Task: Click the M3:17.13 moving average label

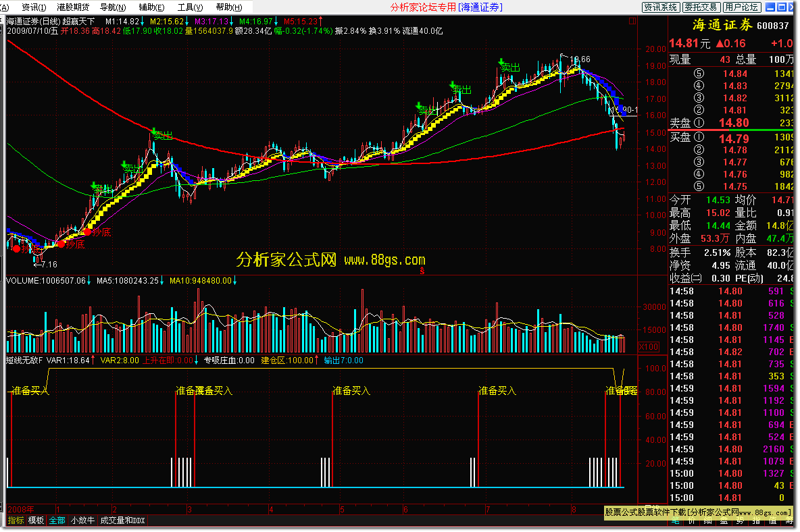Action: 211,22
